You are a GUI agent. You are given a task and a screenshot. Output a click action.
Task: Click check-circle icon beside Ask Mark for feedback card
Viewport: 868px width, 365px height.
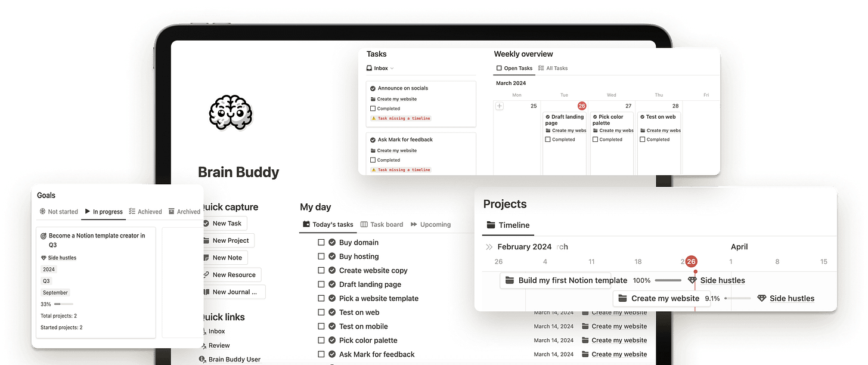pos(373,140)
